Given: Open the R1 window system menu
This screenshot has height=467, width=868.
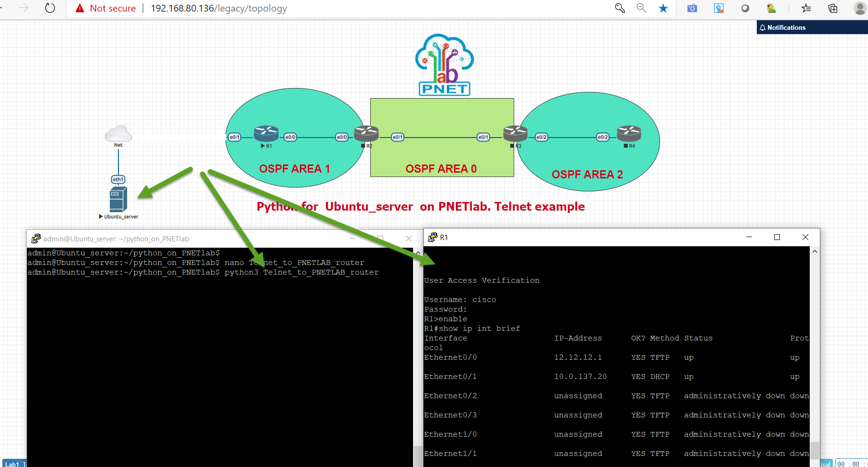Looking at the screenshot, I should point(433,237).
